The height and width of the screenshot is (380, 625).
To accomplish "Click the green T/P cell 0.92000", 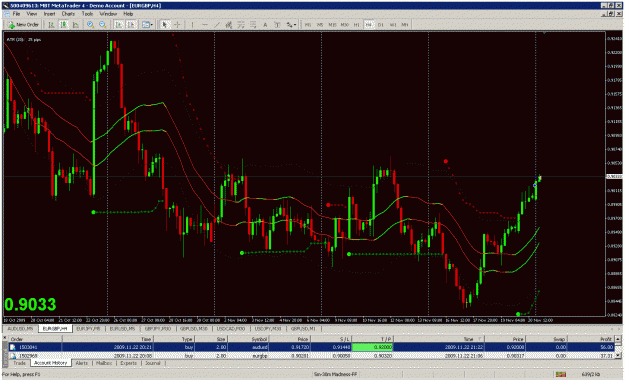I will (x=372, y=347).
